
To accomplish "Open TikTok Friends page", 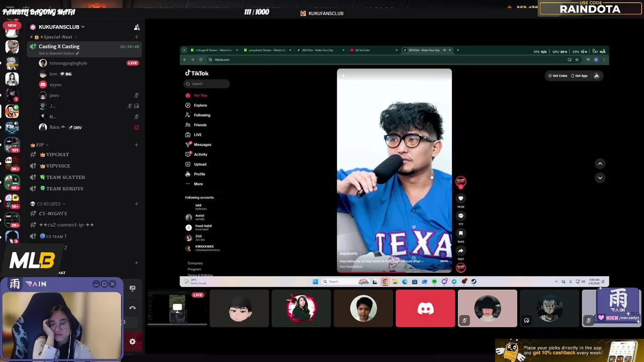I will [196, 125].
